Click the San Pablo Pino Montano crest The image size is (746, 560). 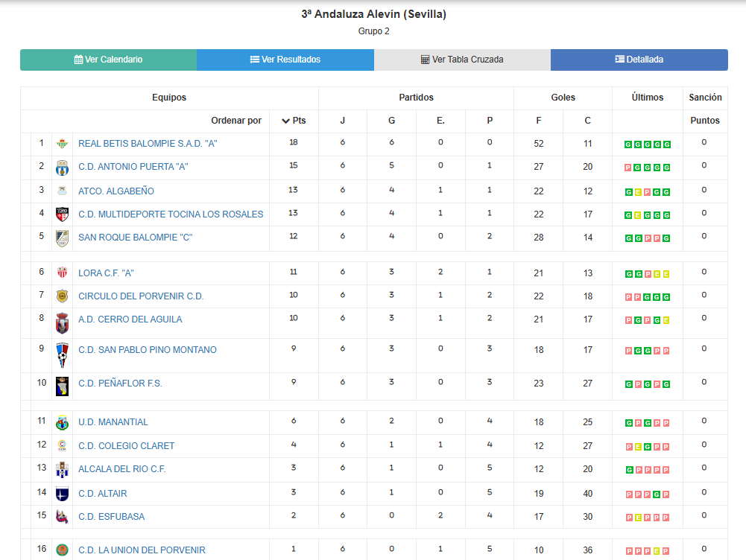click(62, 355)
